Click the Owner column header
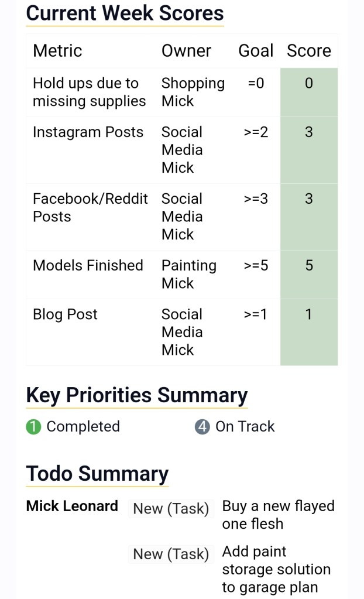 pyautogui.click(x=186, y=51)
